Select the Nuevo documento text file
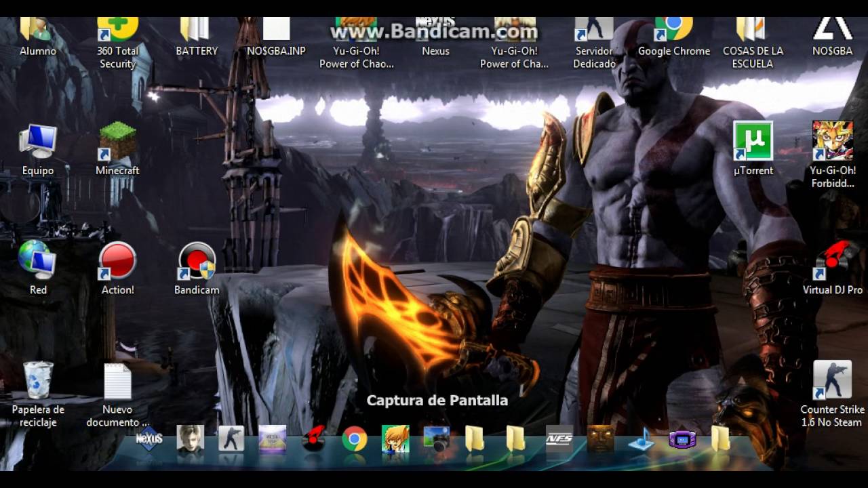 (x=117, y=396)
